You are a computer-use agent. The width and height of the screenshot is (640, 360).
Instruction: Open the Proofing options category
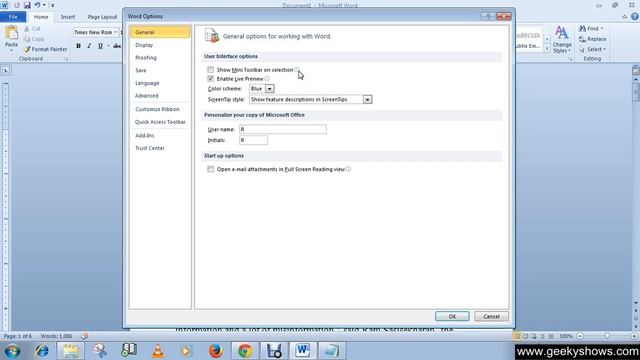point(160,58)
